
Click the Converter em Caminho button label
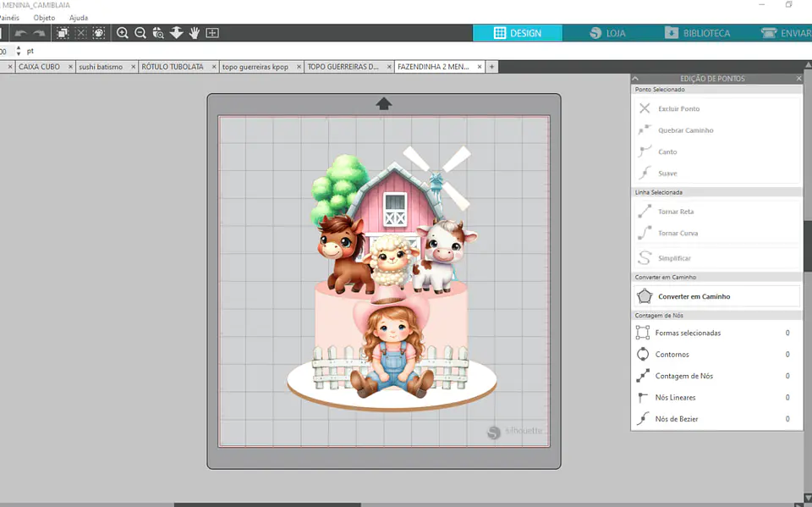tap(694, 296)
